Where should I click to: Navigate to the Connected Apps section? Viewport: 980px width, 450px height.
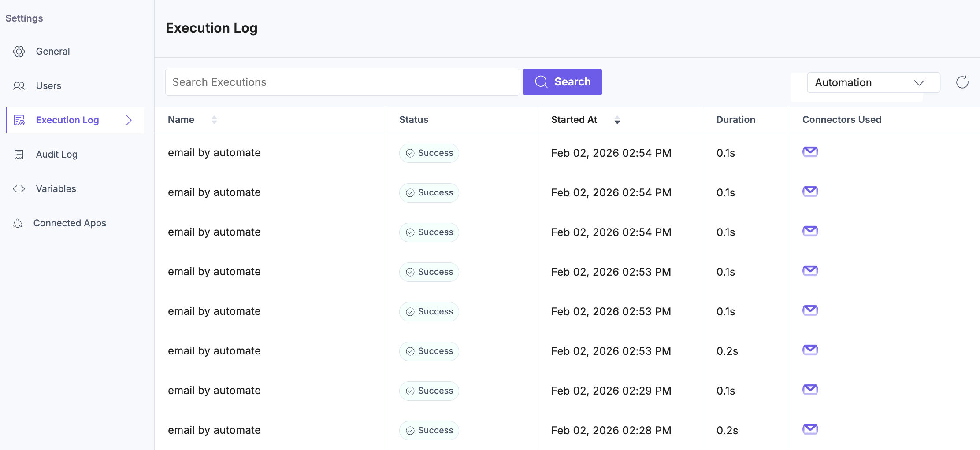[70, 223]
